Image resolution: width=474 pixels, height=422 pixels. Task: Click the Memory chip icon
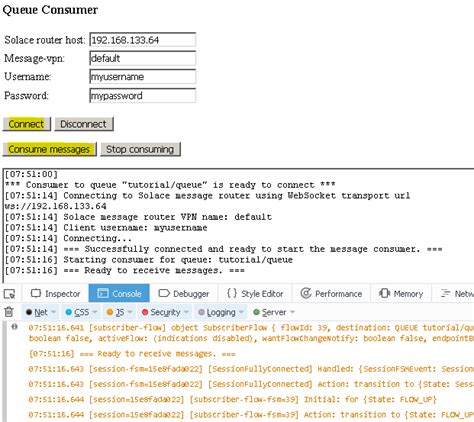384,293
